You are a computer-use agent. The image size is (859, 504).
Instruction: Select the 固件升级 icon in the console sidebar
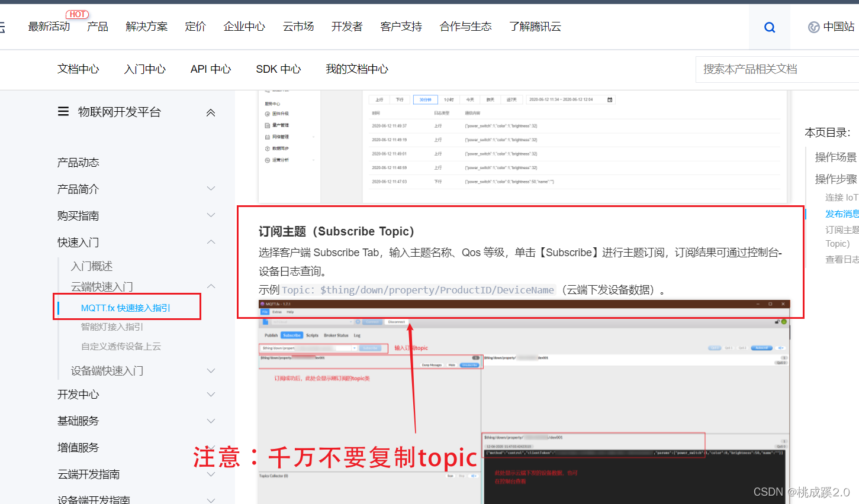click(x=267, y=114)
